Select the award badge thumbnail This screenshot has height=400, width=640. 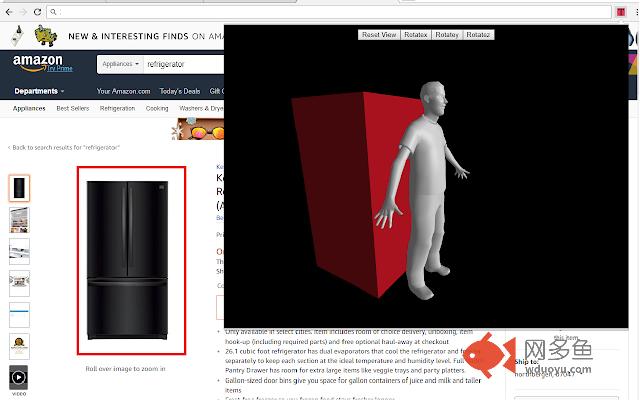19,347
